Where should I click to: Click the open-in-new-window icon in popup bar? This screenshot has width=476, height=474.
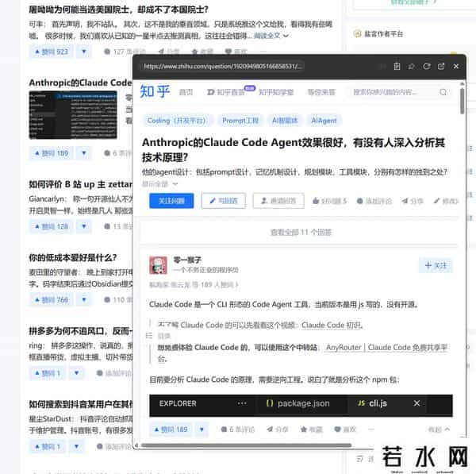(441, 66)
